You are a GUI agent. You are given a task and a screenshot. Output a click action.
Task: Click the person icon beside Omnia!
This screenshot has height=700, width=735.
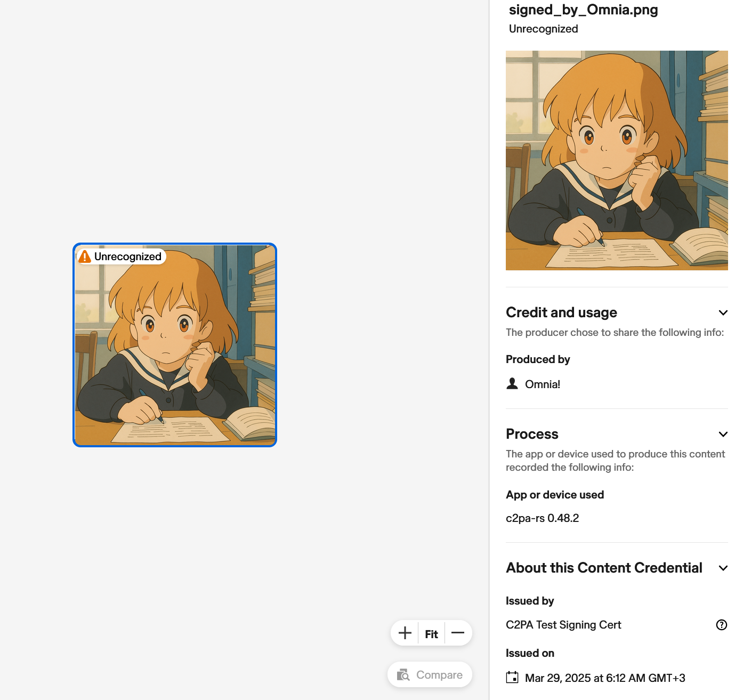(512, 383)
